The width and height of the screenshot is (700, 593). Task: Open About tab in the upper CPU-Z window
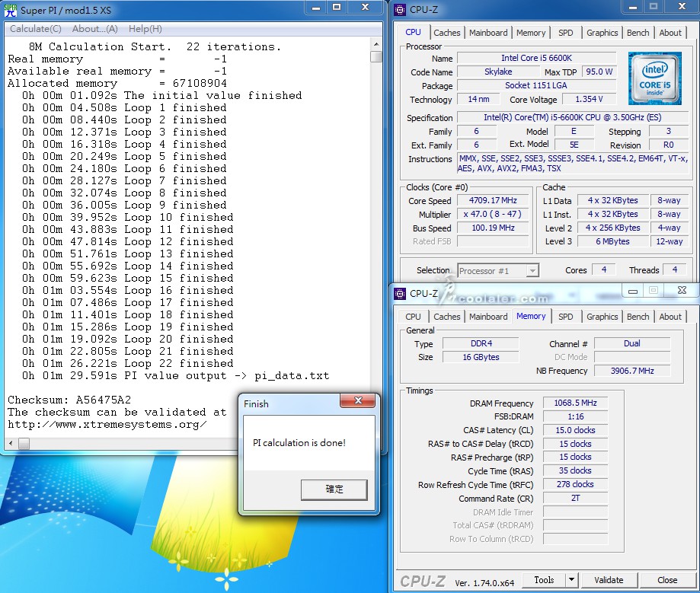(x=670, y=33)
